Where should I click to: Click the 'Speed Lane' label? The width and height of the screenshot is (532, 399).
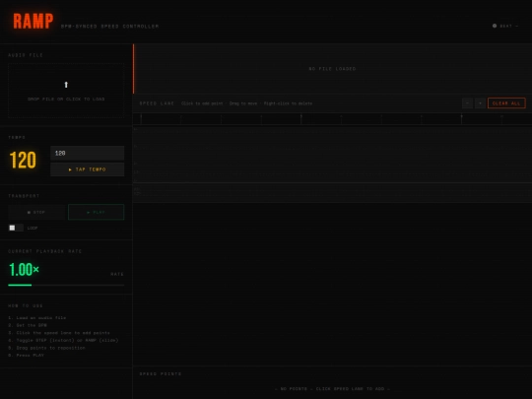coord(157,103)
